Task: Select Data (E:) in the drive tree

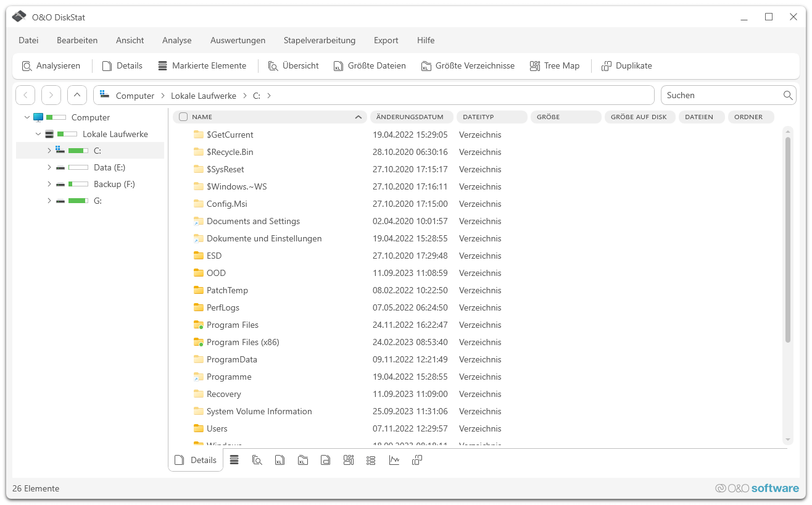Action: point(110,167)
